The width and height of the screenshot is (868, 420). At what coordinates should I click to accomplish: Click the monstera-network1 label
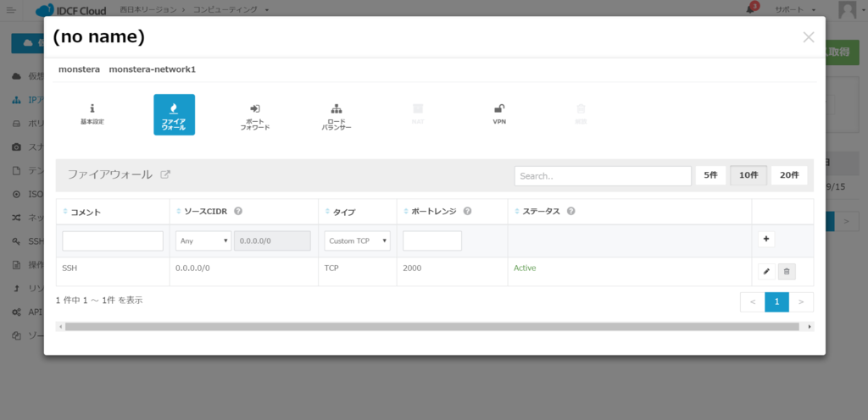click(153, 69)
